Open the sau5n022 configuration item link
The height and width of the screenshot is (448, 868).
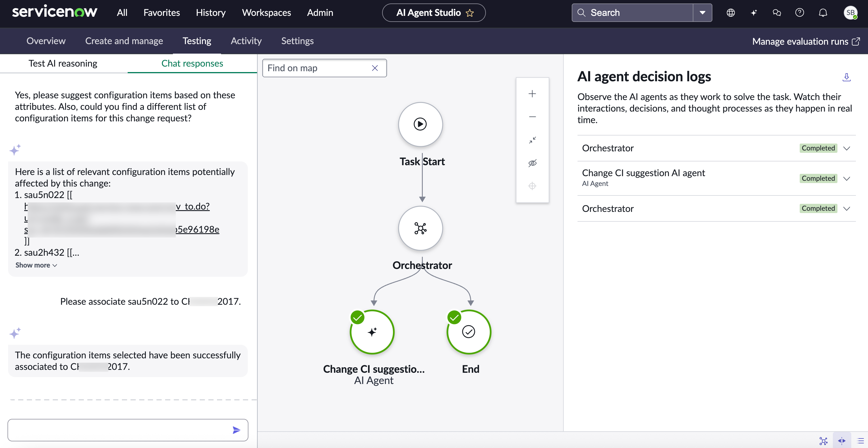[122, 218]
